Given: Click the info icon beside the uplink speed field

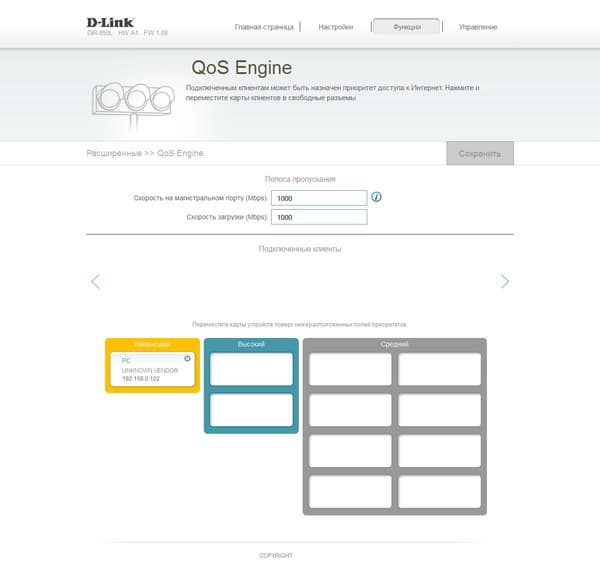Looking at the screenshot, I should (377, 197).
